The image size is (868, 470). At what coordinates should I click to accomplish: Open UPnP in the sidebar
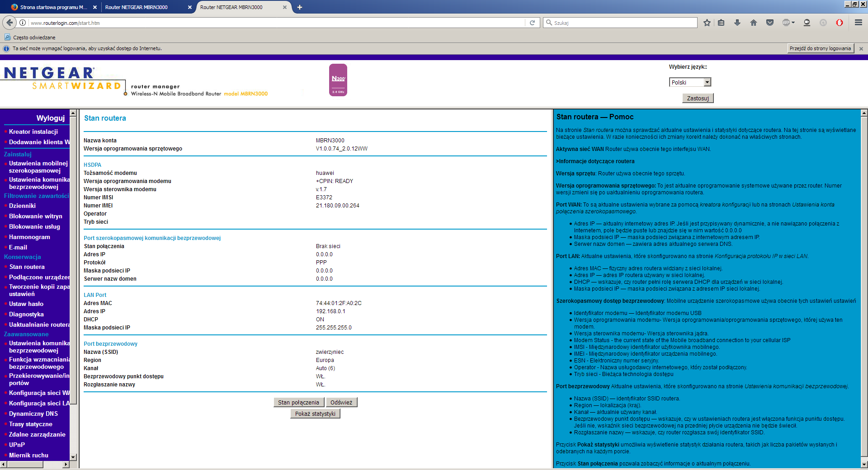click(17, 445)
